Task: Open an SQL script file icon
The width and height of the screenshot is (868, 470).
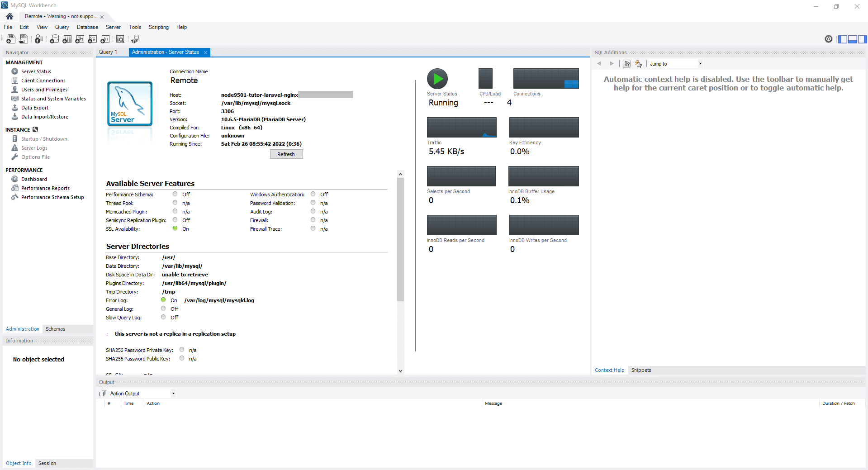Action: (24, 39)
